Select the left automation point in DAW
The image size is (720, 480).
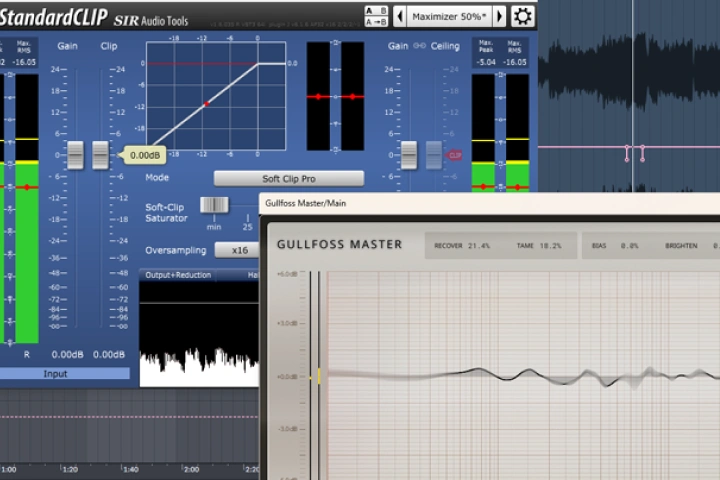627,153
